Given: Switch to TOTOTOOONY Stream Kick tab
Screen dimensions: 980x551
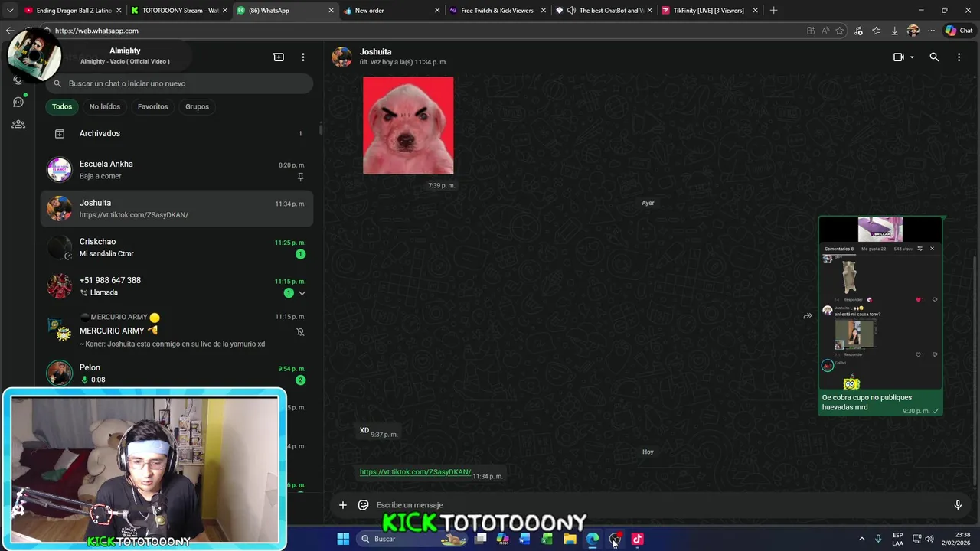Looking at the screenshot, I should (178, 11).
